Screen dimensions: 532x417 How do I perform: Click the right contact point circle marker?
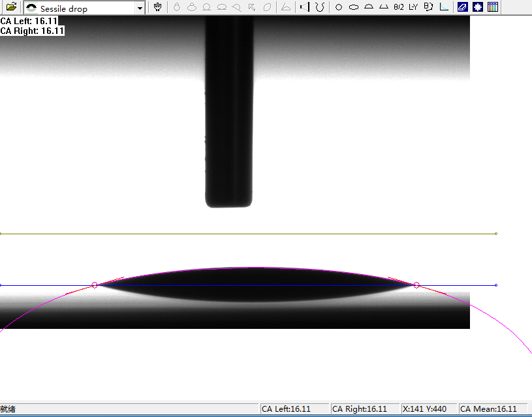[416, 285]
